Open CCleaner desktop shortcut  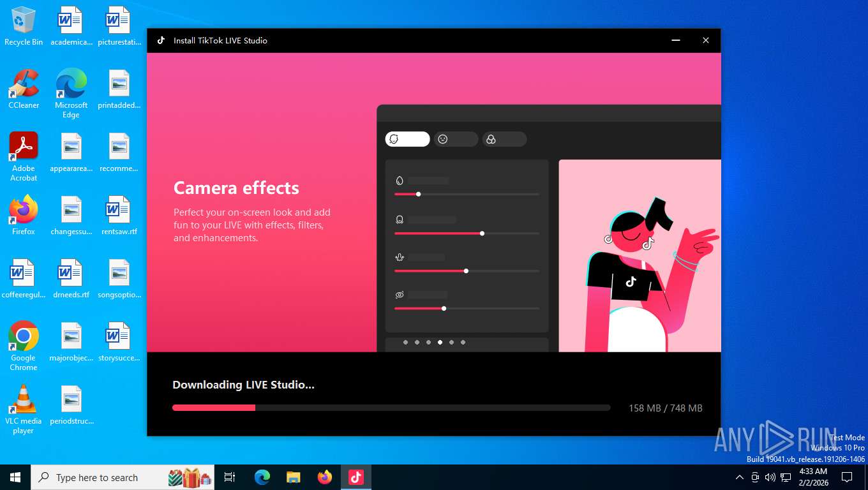coord(24,89)
